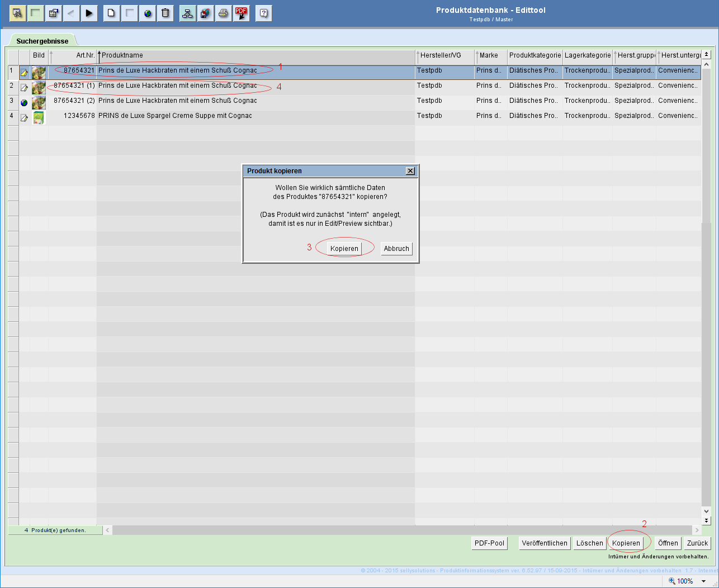Select the Hackbraten name in row 3

178,101
